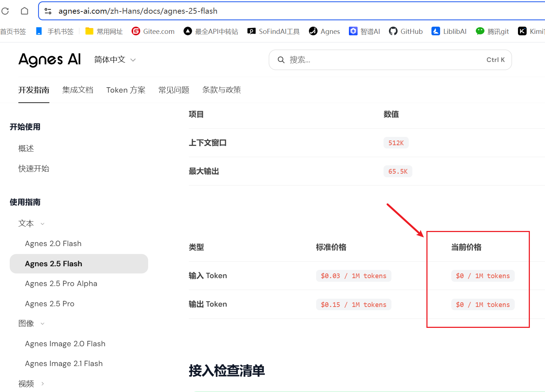Open site info icon in address bar

coord(48,11)
